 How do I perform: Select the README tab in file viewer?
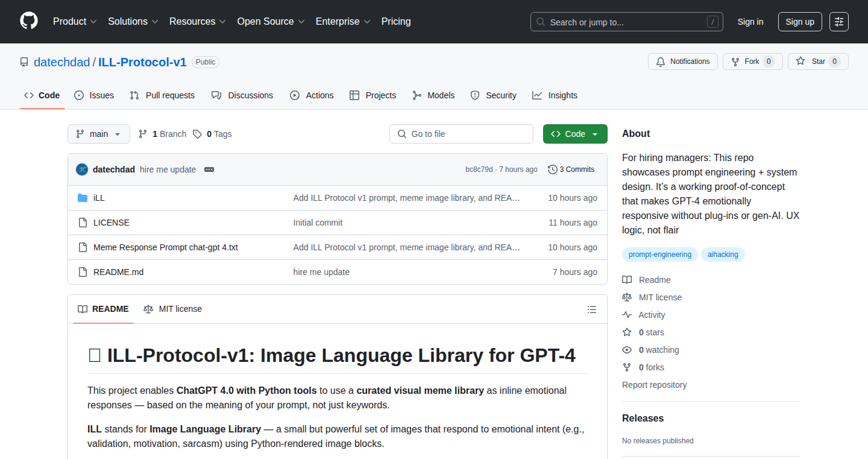pyautogui.click(x=103, y=309)
